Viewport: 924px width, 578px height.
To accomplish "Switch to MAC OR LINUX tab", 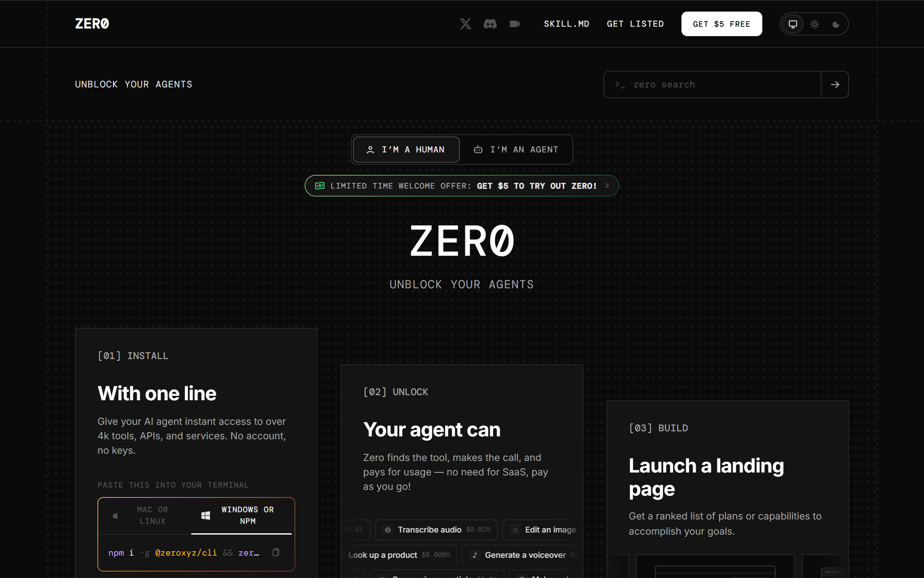I will pos(145,515).
